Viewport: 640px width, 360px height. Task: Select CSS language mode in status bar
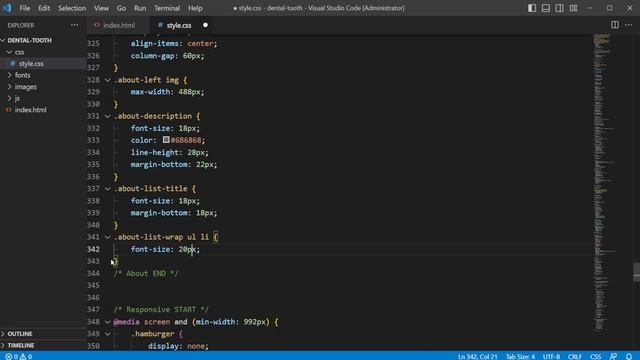(596, 356)
